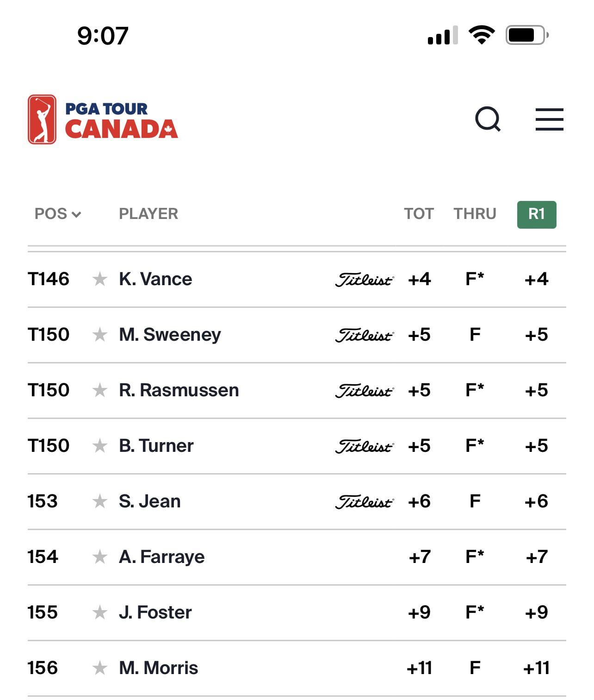Select the R1 round tab

tap(537, 214)
